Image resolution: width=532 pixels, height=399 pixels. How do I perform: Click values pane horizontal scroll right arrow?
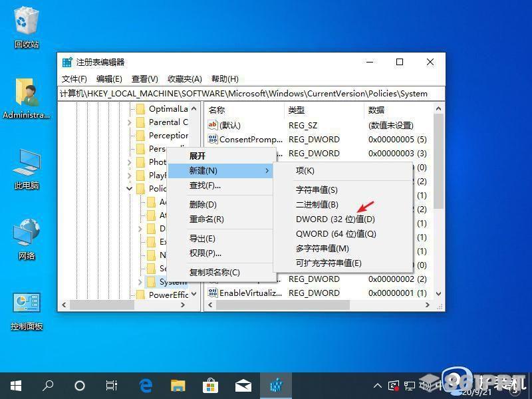pyautogui.click(x=428, y=305)
